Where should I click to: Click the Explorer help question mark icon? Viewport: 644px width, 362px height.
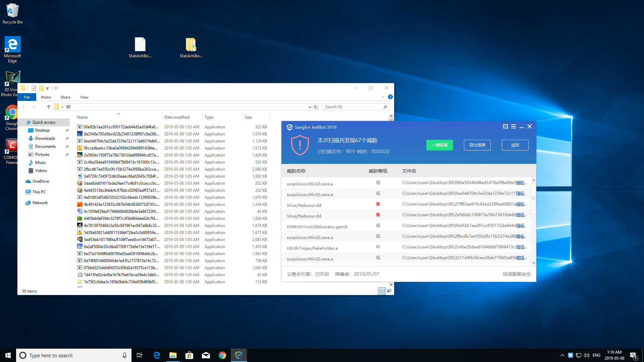click(390, 97)
